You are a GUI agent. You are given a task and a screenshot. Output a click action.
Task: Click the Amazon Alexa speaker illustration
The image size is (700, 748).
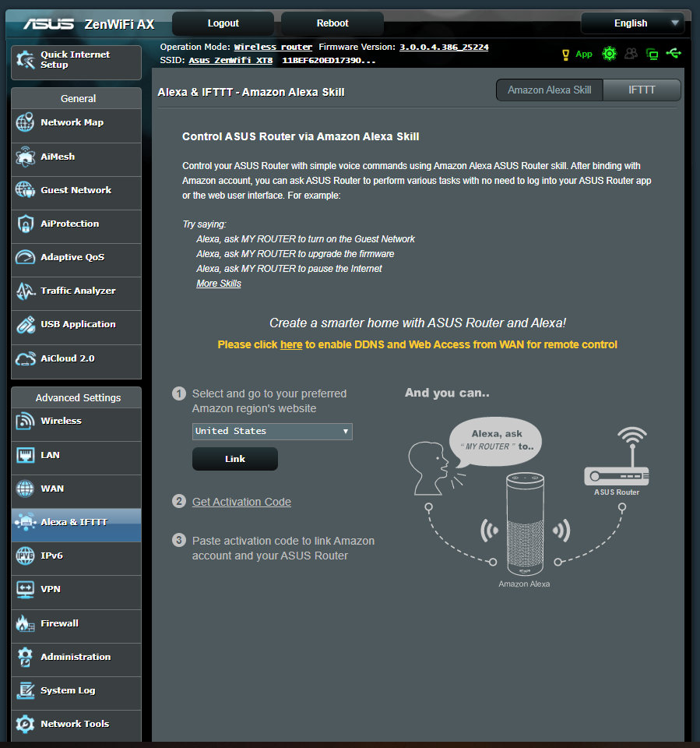[x=525, y=524]
